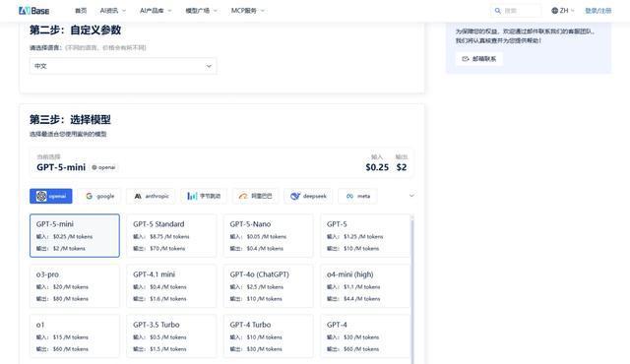Click the AIBase logo in header
Image resolution: width=630 pixels, height=364 pixels.
34,11
